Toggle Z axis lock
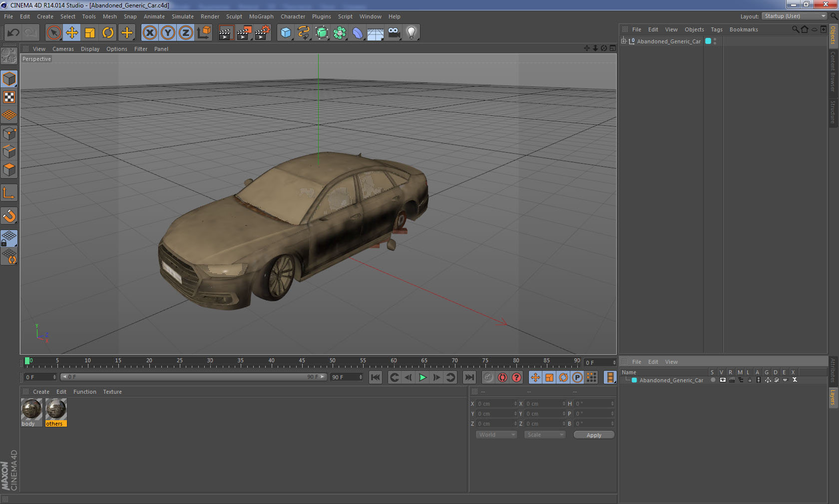Viewport: 839px width, 504px height. coord(186,33)
